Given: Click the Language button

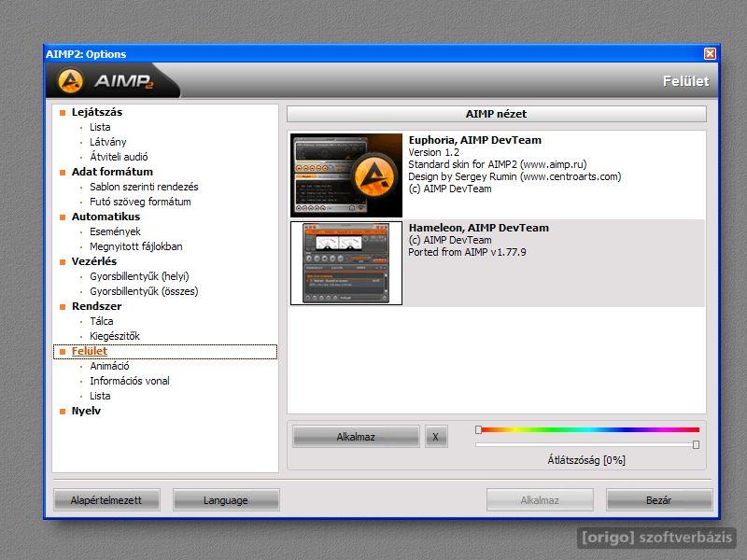Looking at the screenshot, I should (x=226, y=500).
